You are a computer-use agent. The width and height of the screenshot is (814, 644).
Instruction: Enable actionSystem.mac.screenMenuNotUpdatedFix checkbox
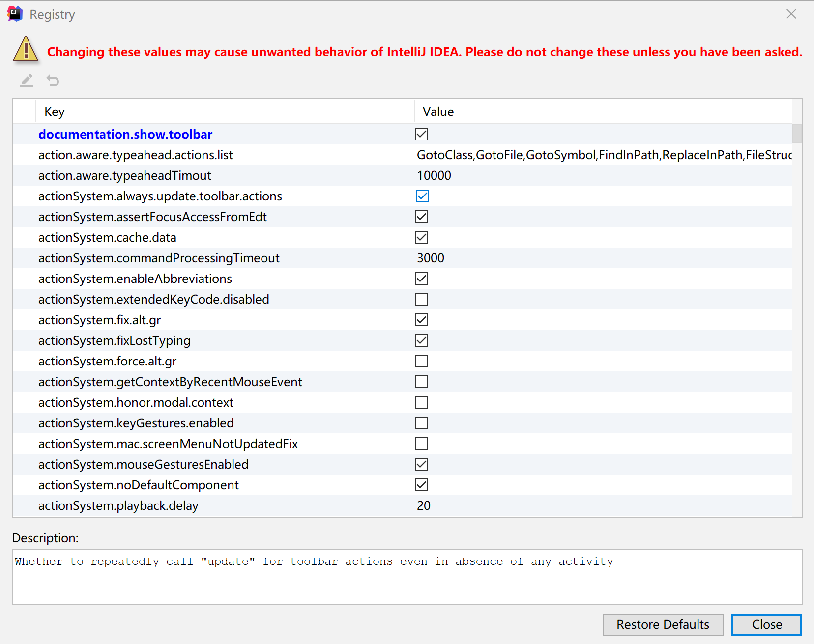tap(421, 444)
